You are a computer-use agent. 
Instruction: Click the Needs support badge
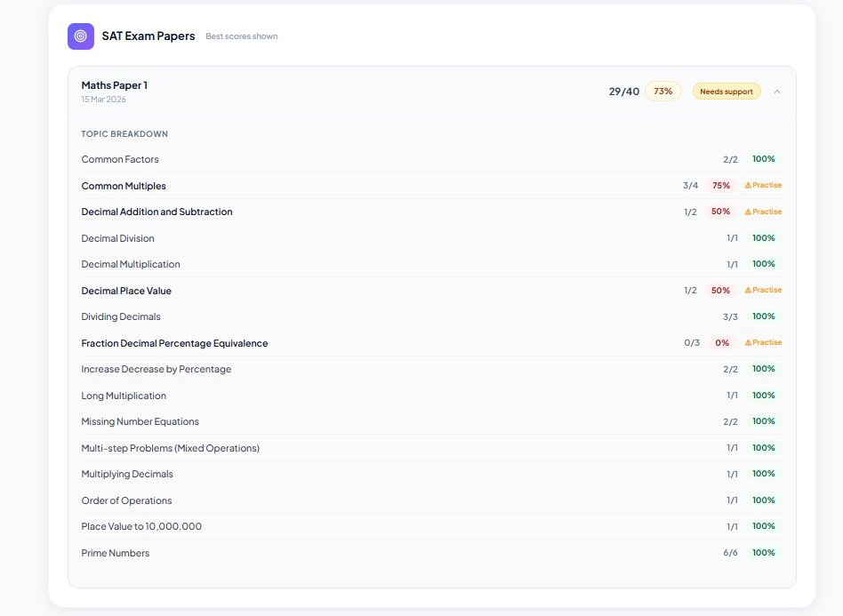tap(726, 92)
